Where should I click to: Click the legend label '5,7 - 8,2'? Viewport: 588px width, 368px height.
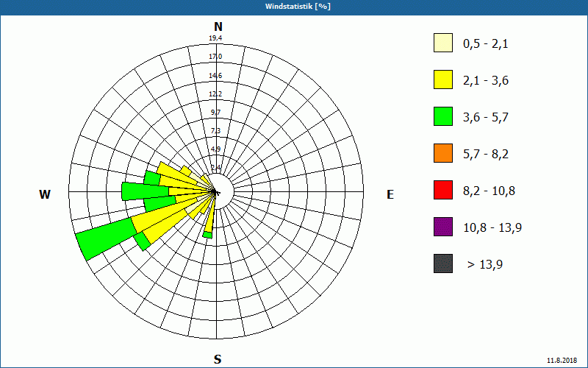coord(486,155)
